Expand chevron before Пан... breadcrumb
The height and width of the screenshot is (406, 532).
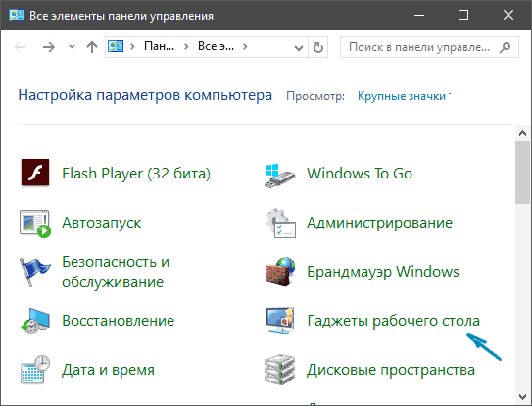click(132, 46)
